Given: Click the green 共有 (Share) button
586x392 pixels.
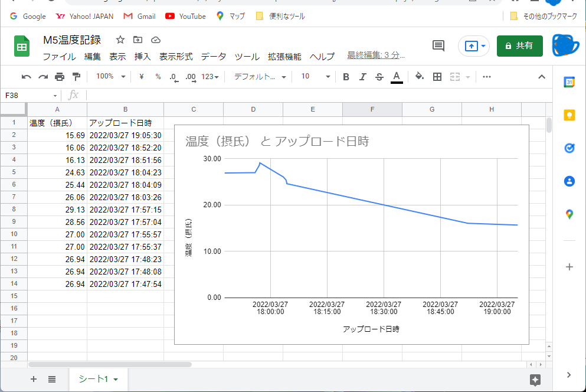Looking at the screenshot, I should pos(519,45).
